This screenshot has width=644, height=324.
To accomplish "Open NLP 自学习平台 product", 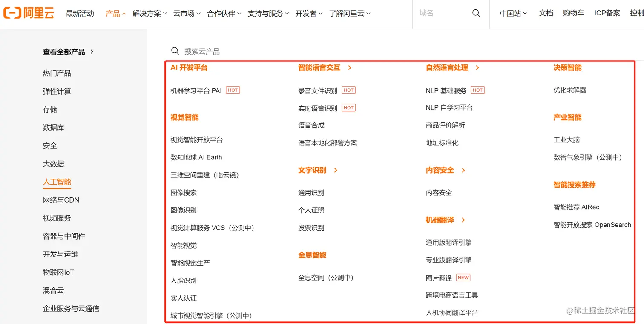I will [x=449, y=108].
